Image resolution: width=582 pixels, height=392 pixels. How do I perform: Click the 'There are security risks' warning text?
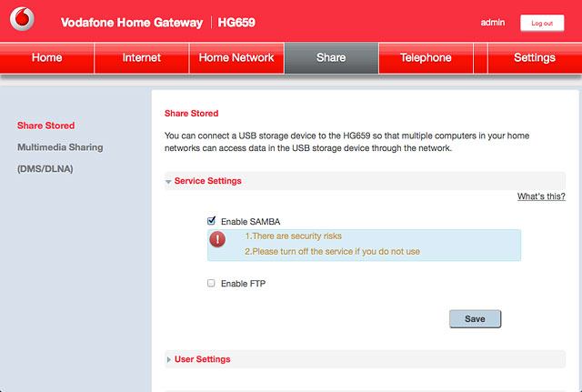pos(293,236)
